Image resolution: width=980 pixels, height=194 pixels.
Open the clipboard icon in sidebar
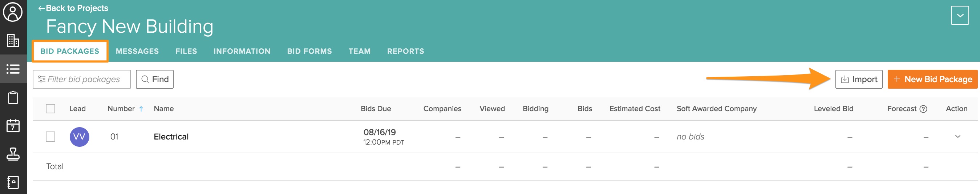(x=13, y=97)
